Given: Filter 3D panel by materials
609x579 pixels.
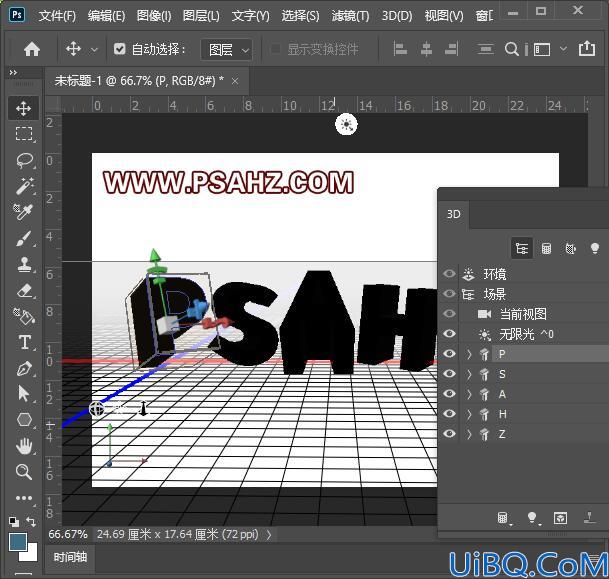Looking at the screenshot, I should (570, 248).
